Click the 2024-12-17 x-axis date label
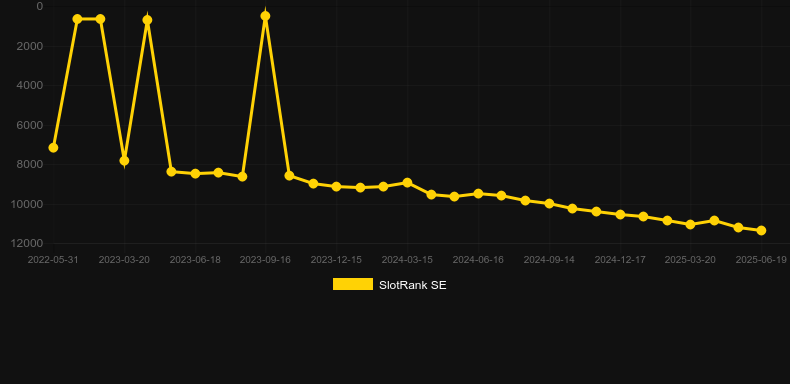 click(620, 260)
